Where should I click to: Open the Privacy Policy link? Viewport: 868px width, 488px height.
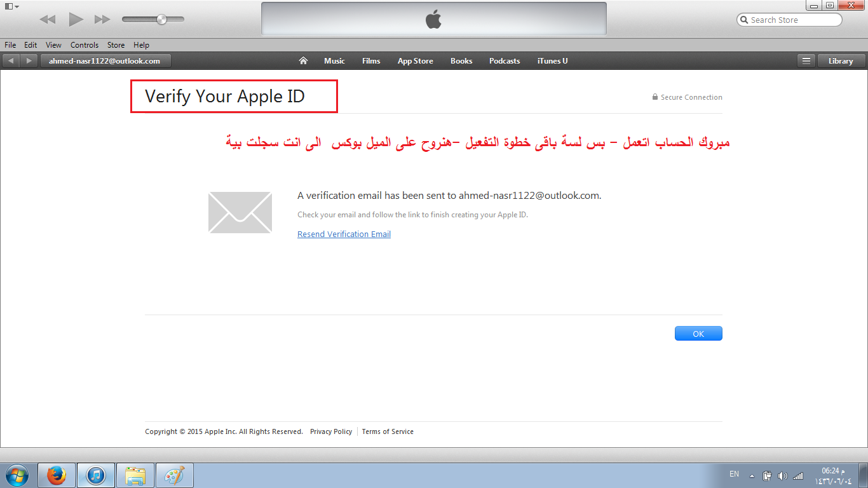(331, 431)
